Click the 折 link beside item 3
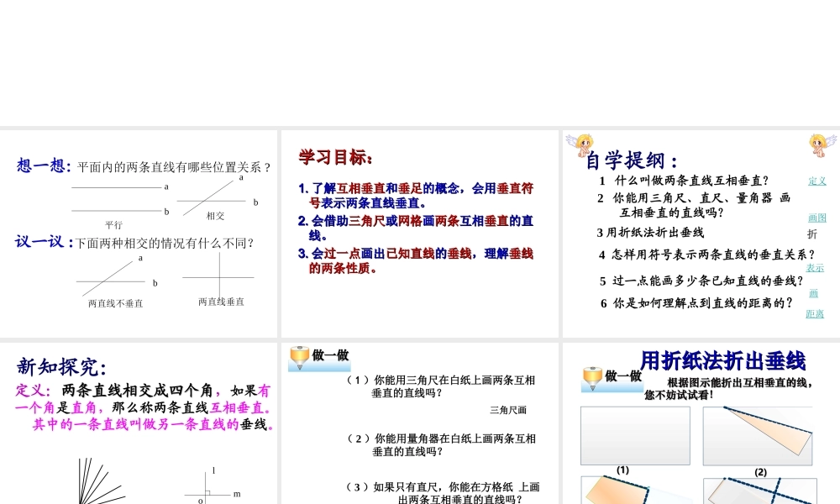840x504 pixels. pyautogui.click(x=811, y=233)
